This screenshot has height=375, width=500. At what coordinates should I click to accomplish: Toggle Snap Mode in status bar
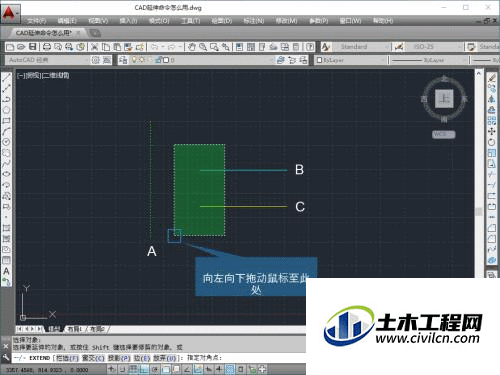[122, 369]
